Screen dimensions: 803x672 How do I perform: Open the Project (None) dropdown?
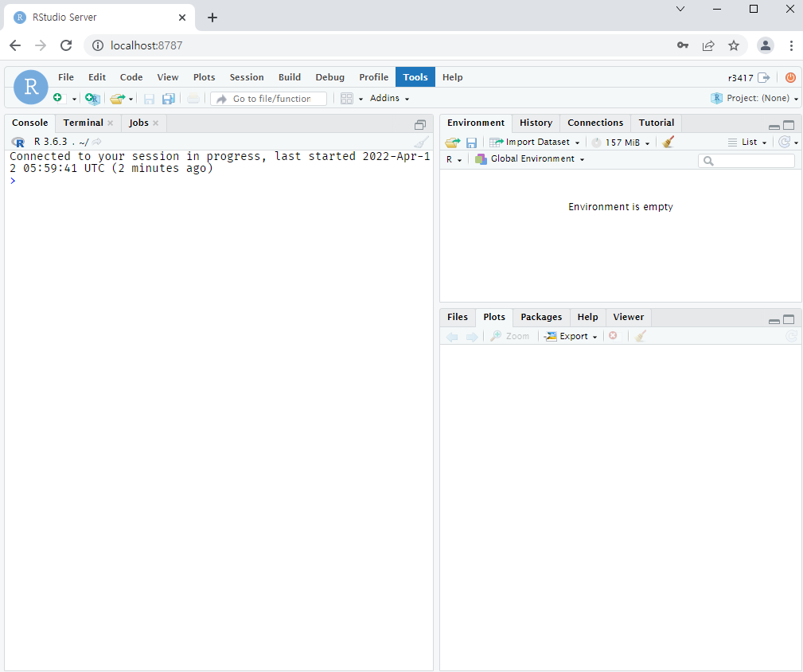755,98
